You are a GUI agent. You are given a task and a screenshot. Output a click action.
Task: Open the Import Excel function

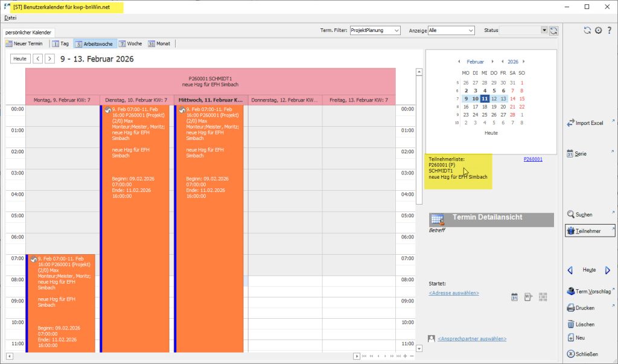click(570, 123)
